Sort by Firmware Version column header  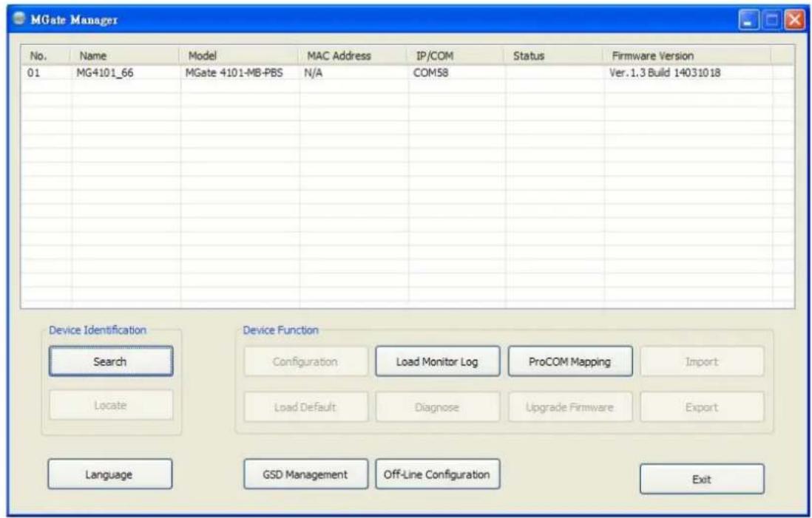tap(688, 56)
